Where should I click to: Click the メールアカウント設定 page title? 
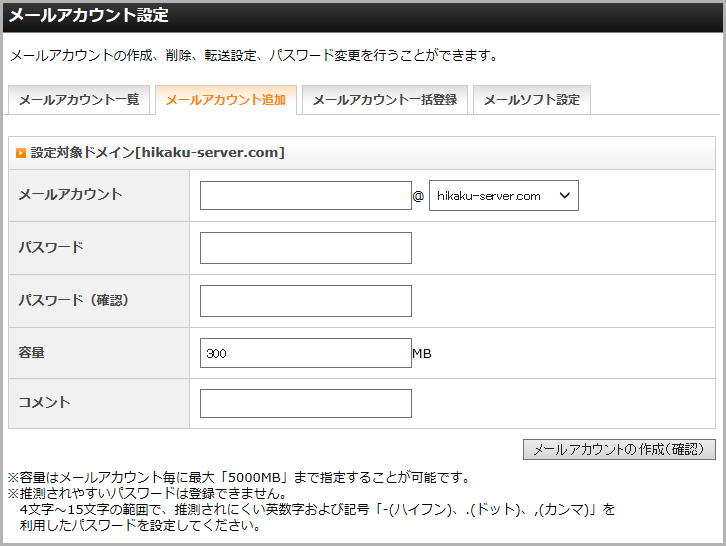(x=89, y=16)
